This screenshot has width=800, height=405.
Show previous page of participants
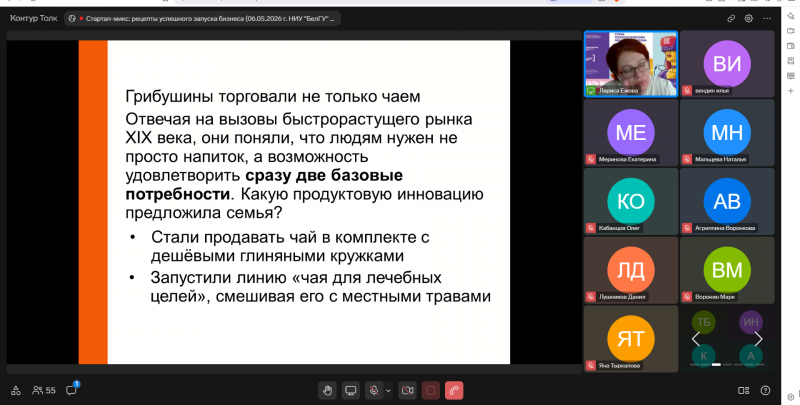(696, 339)
